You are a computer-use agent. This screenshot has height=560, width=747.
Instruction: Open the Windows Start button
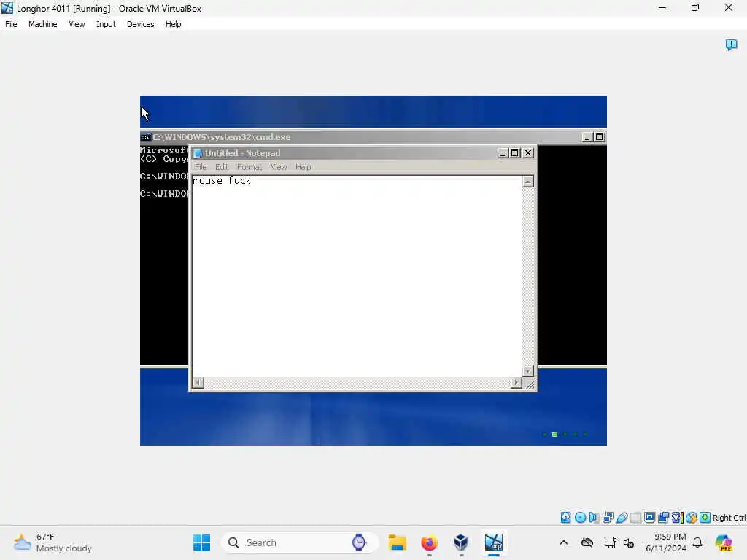201,542
